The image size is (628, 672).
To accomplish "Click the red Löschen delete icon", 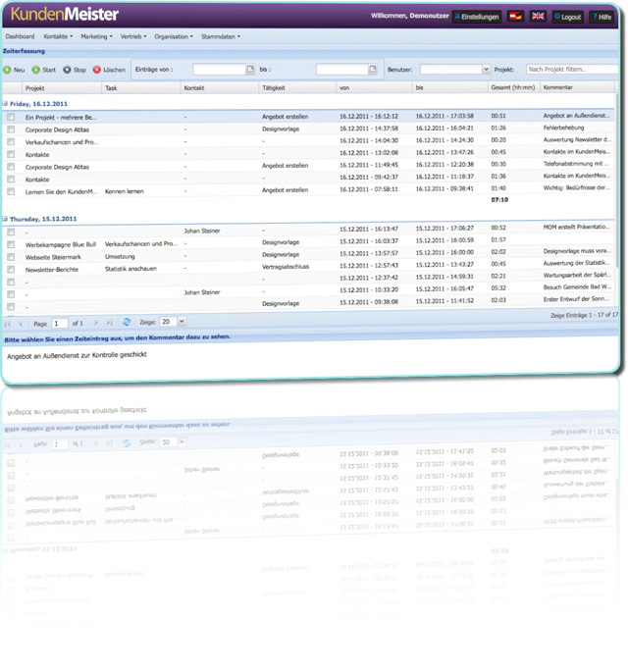I will pos(97,70).
